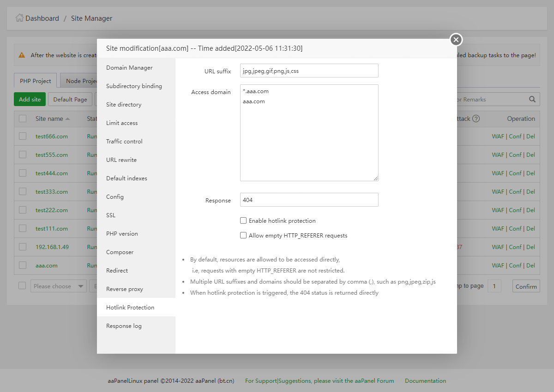The width and height of the screenshot is (554, 392).
Task: Enable hotlink protection checkbox
Action: [243, 220]
